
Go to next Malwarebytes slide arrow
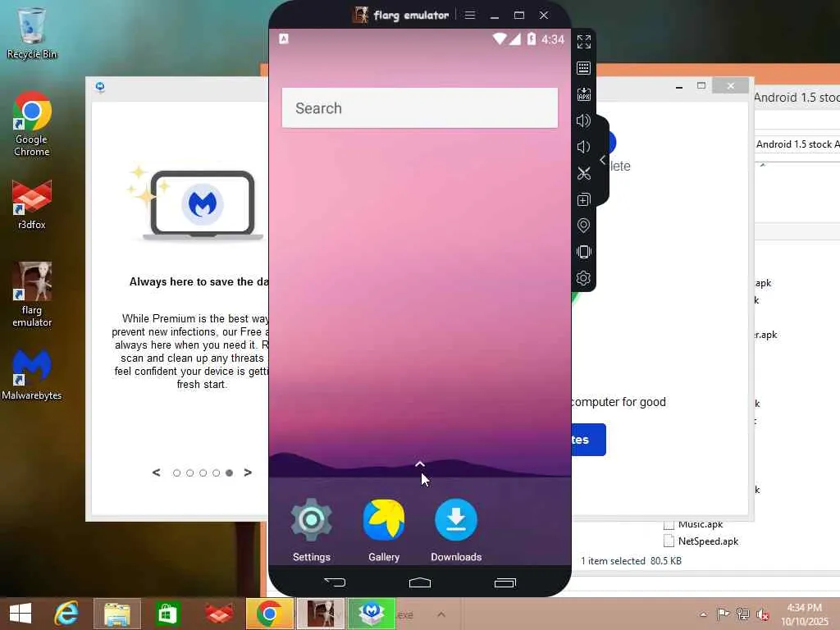click(x=248, y=472)
